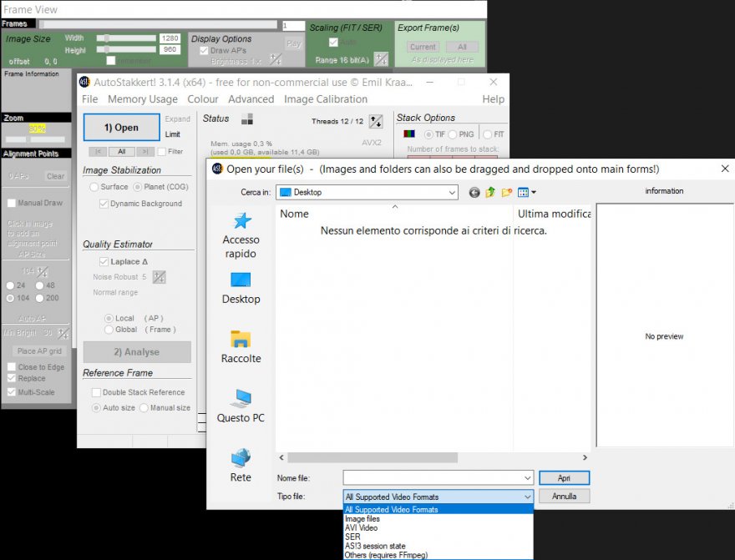Select the Manual size radio button

(144, 408)
